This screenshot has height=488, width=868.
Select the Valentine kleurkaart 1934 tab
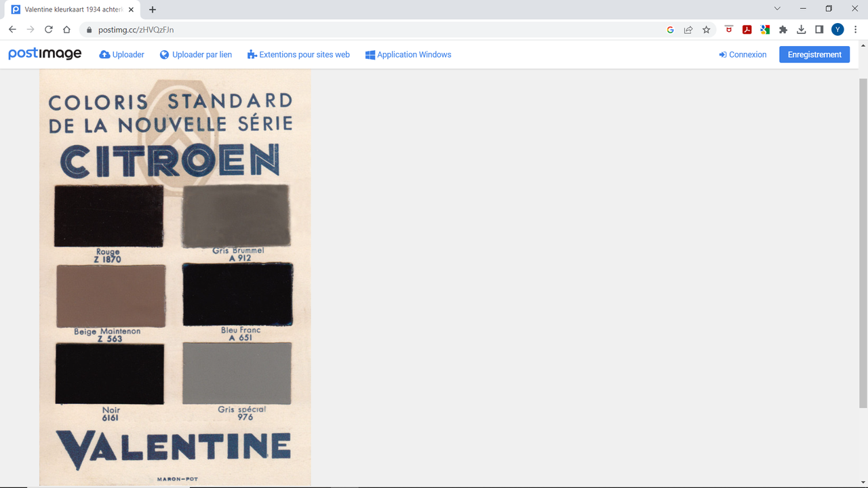(x=73, y=9)
